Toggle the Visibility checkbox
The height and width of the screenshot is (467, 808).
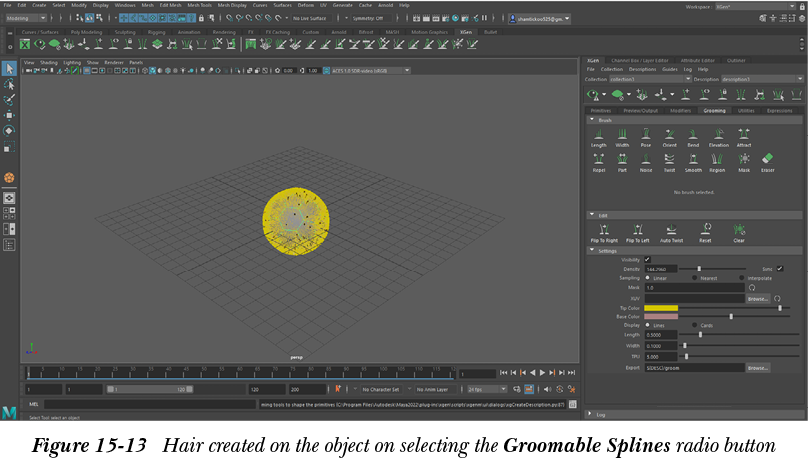tap(647, 259)
